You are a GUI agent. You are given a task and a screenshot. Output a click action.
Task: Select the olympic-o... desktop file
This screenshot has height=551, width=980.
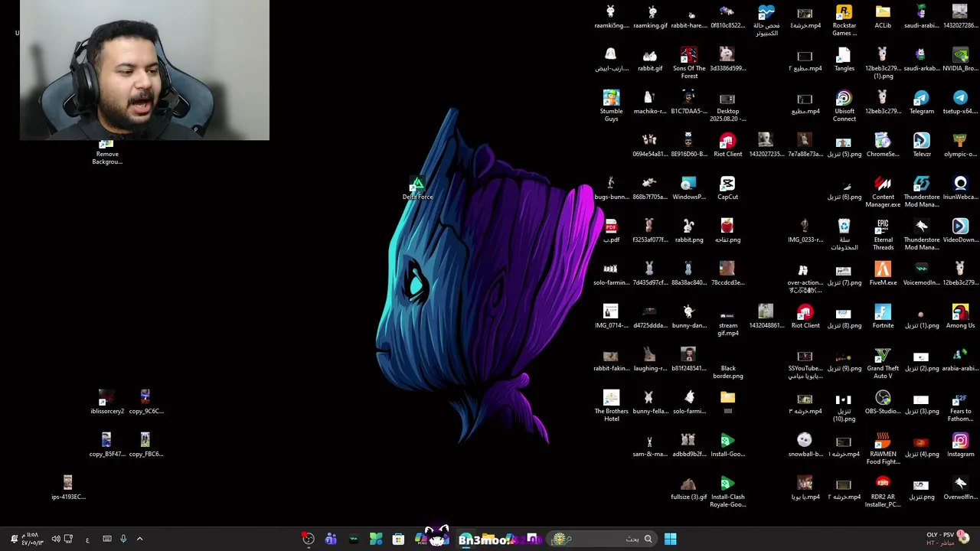pyautogui.click(x=960, y=145)
